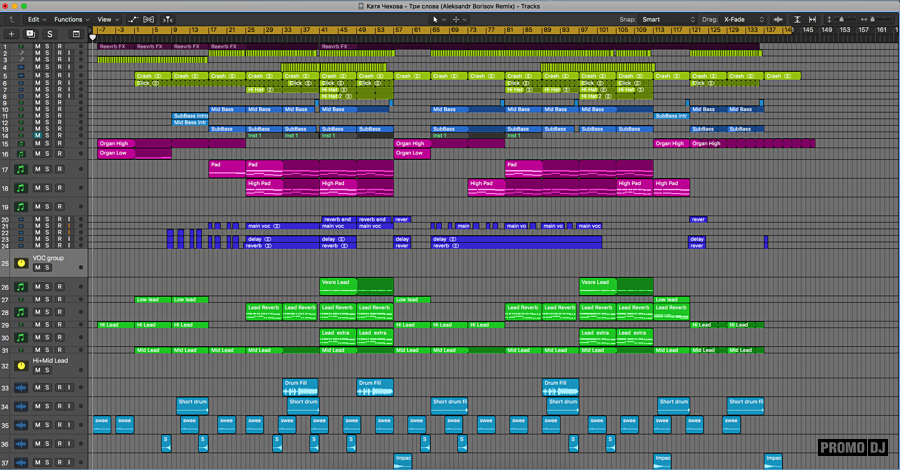Mute the VOC group track
The image size is (900, 470).
pos(38,268)
